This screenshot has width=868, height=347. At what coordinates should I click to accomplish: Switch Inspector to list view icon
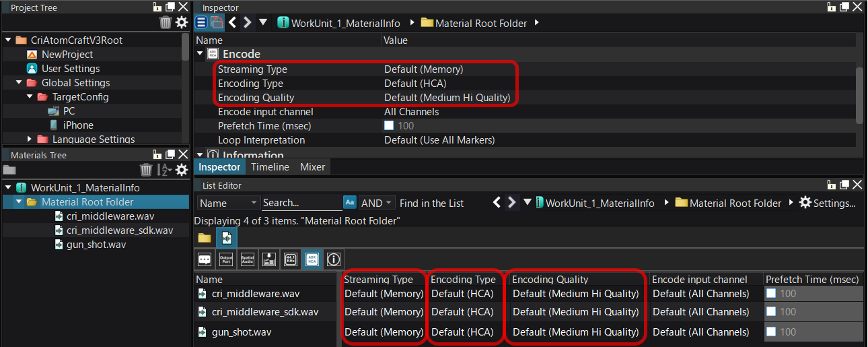(x=201, y=22)
